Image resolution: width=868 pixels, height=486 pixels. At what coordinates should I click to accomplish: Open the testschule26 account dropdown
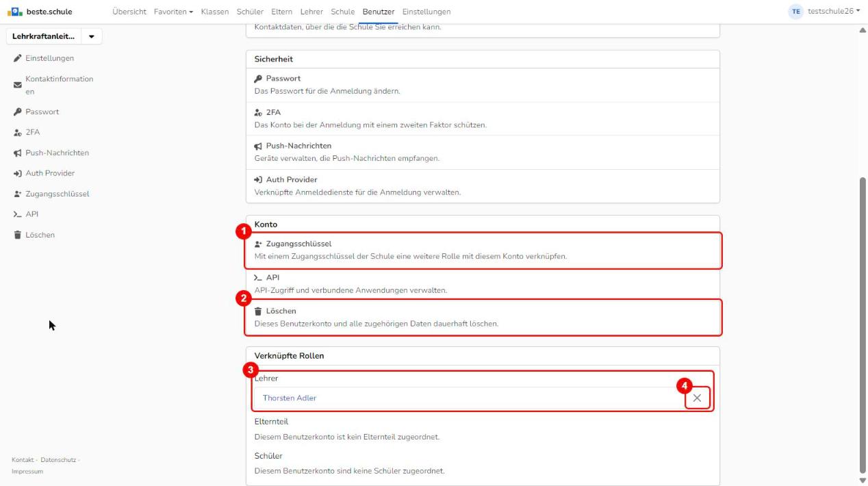click(834, 12)
